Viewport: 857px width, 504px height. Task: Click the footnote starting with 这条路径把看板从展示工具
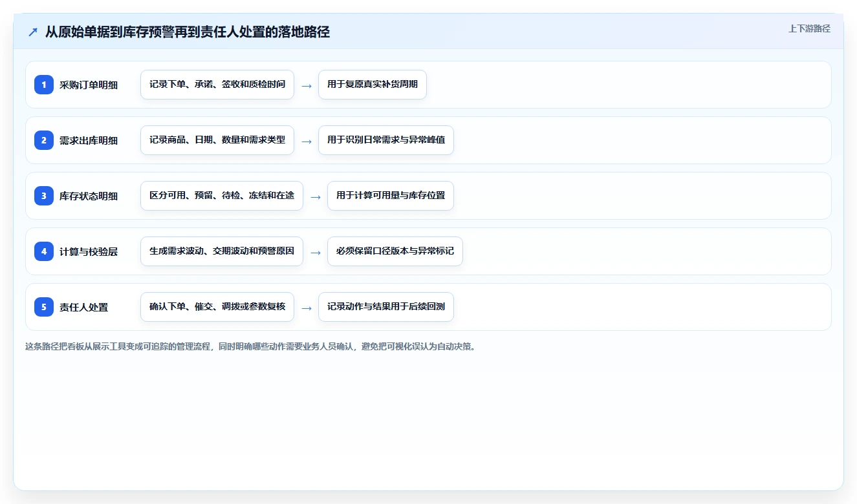(251, 346)
